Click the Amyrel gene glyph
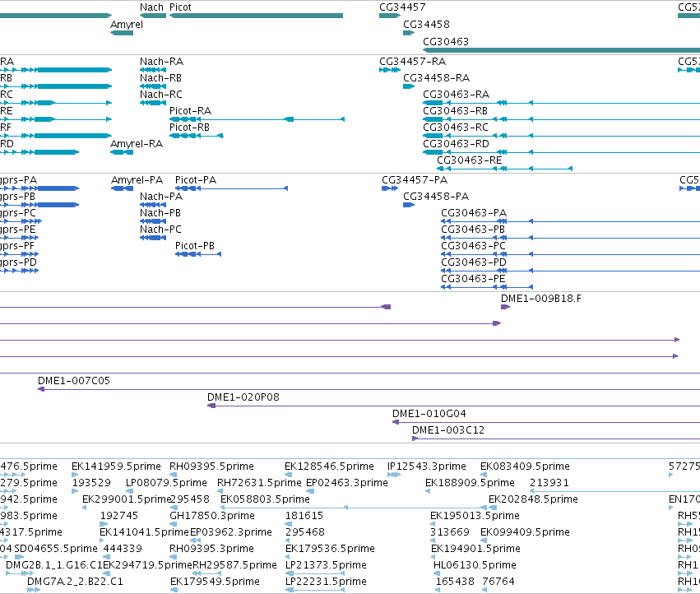 122,33
